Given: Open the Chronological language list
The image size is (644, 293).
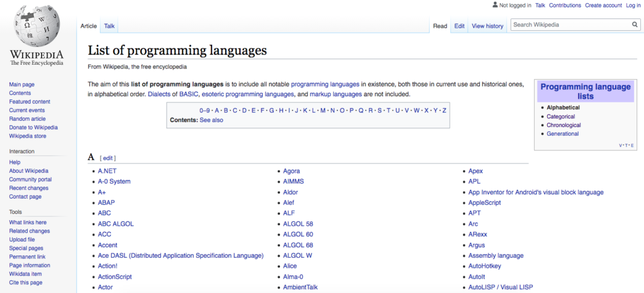Looking at the screenshot, I should coord(563,125).
